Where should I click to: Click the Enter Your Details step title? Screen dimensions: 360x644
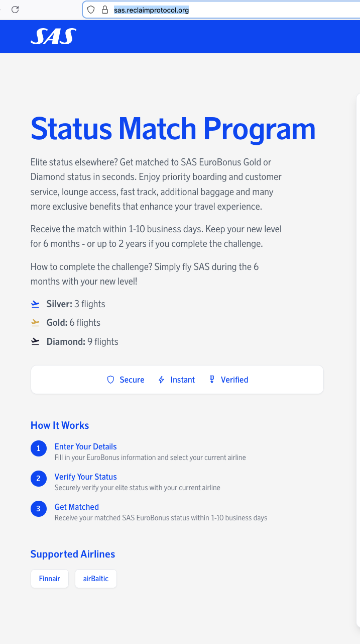point(85,446)
